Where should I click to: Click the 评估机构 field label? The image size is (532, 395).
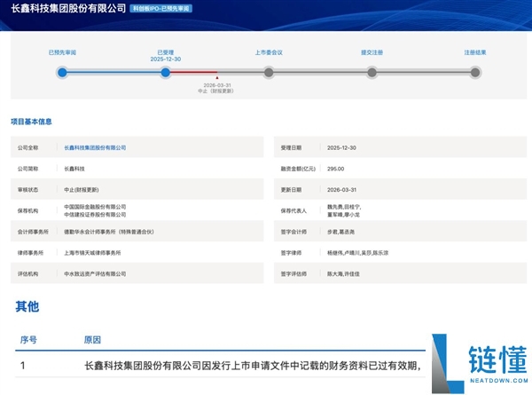click(27, 273)
